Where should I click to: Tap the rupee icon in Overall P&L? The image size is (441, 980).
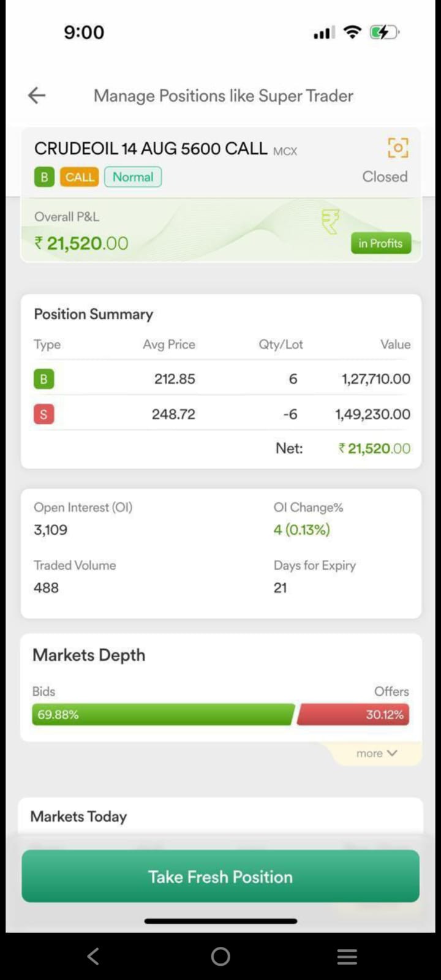tap(330, 221)
